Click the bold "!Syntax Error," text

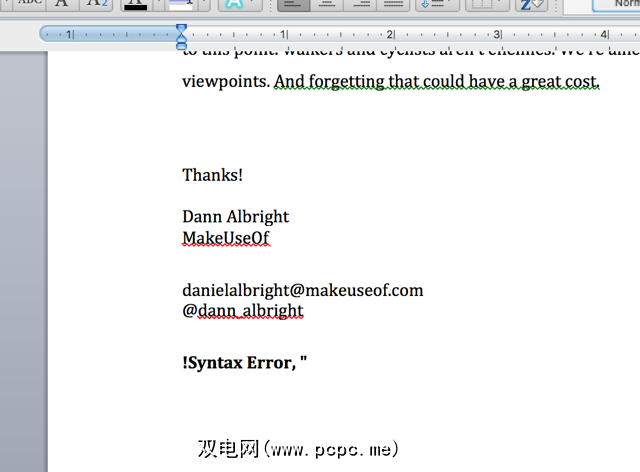coord(239,363)
